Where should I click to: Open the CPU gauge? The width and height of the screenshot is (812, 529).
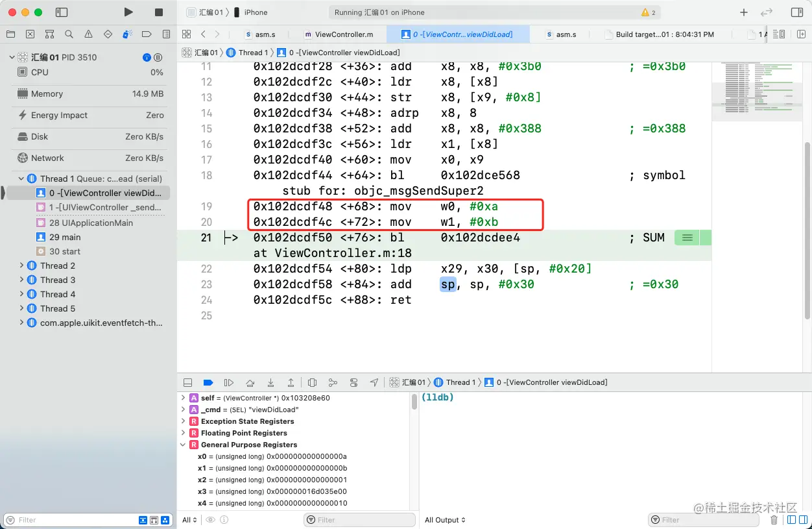[90, 72]
